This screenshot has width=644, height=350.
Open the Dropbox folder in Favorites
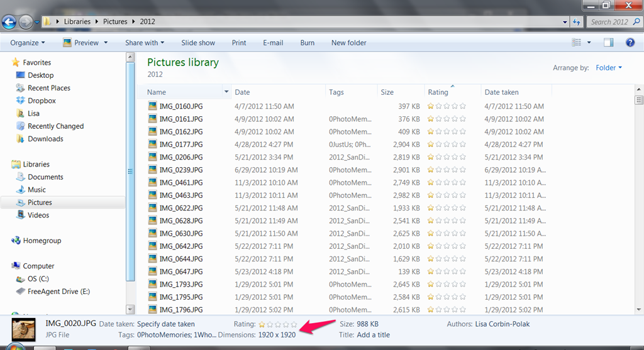(42, 101)
